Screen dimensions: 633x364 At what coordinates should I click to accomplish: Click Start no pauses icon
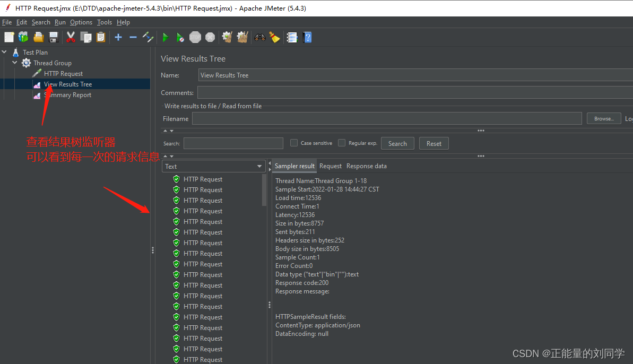[180, 38]
